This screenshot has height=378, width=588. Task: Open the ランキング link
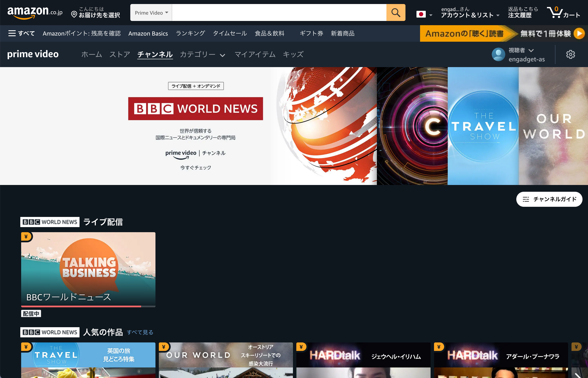coord(190,33)
